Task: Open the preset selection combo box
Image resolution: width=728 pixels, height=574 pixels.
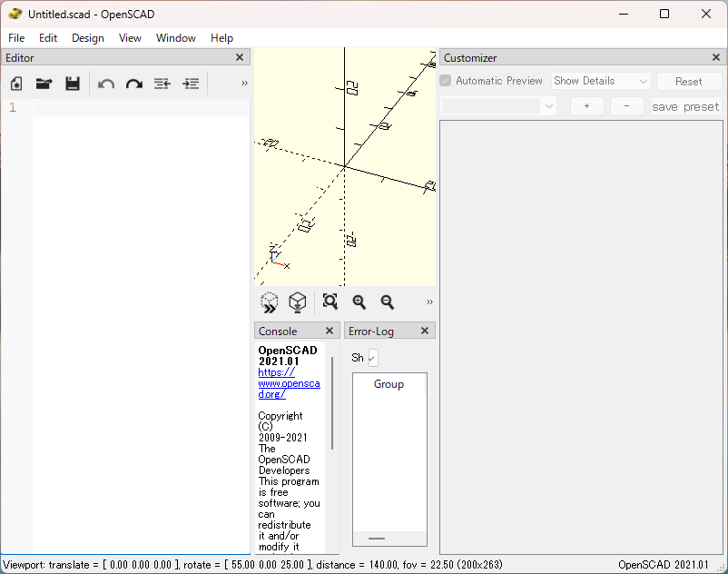Action: pos(497,106)
